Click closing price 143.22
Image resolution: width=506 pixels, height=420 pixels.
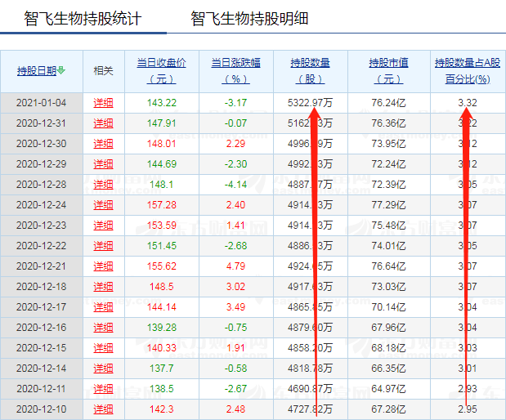[162, 103]
